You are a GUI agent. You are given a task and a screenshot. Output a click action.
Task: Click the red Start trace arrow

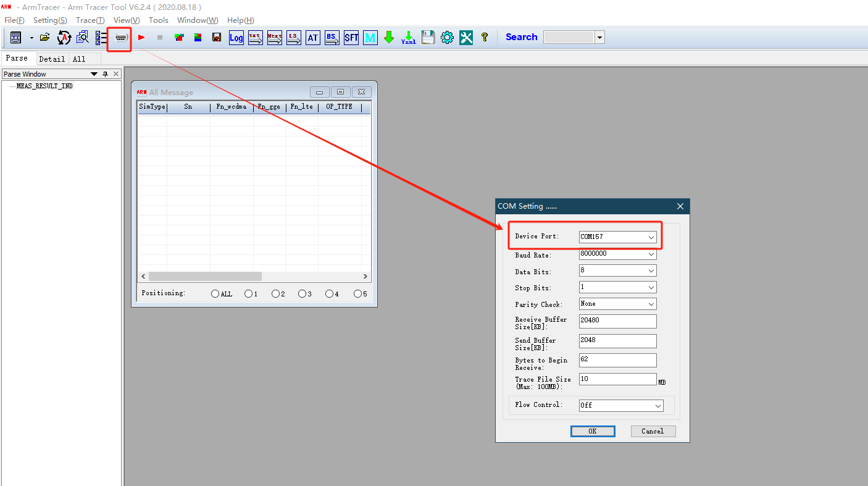[141, 38]
